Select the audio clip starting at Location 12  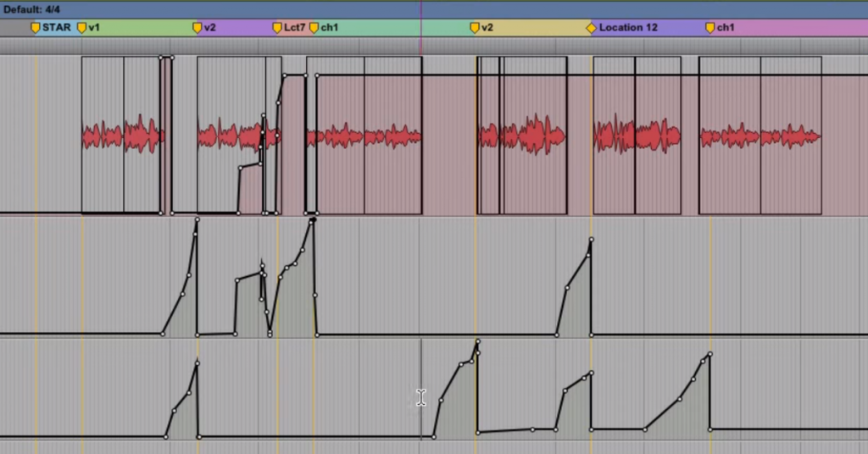click(614, 135)
